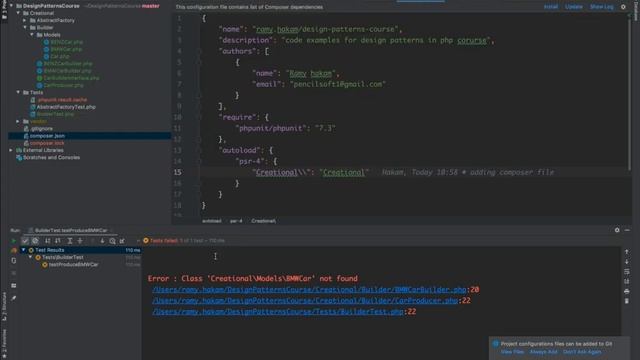The height and width of the screenshot is (360, 640).
Task: Jump to next failed test arrow
Action: [102, 241]
